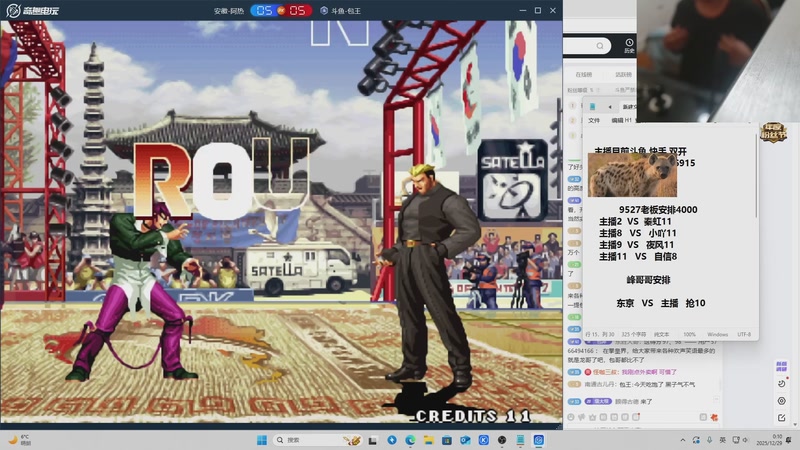Click the target circle icon in right sidebar

pos(781,401)
